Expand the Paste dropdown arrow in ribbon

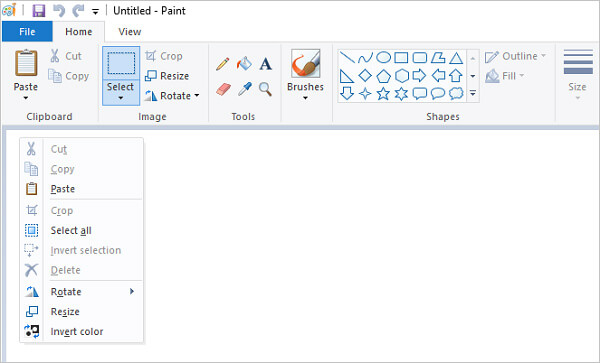[x=26, y=98]
